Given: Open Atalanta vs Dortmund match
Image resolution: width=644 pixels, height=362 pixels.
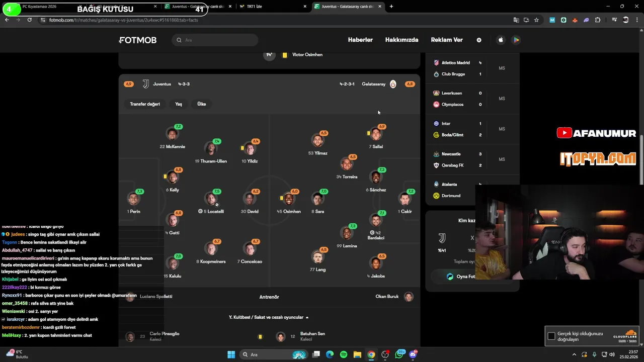Looking at the screenshot, I should (472, 190).
